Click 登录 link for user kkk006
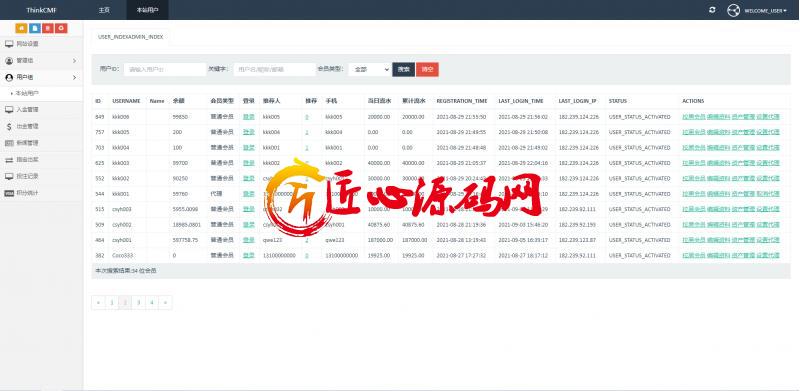Image resolution: width=800 pixels, height=391 pixels. 248,117
